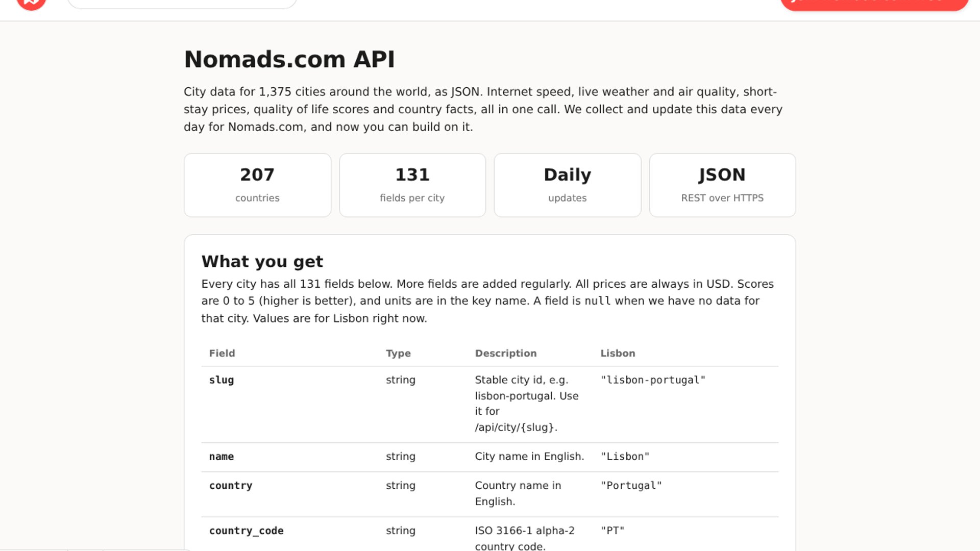Click the red Nomads logo icon
This screenshot has width=980, height=551.
click(31, 3)
